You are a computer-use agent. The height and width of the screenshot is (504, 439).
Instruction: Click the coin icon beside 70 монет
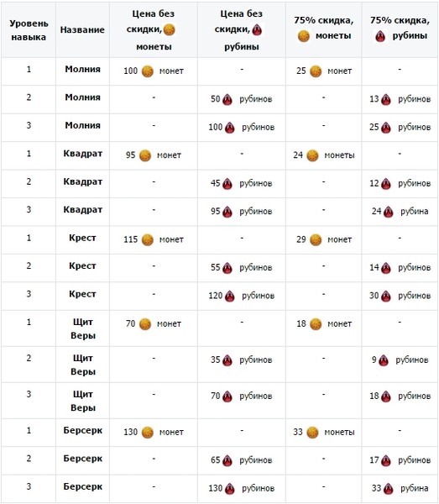coord(145,324)
